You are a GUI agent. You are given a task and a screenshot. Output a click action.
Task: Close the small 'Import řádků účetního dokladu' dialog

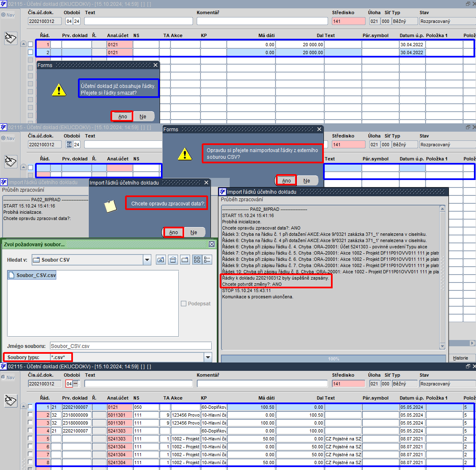pyautogui.click(x=206, y=182)
